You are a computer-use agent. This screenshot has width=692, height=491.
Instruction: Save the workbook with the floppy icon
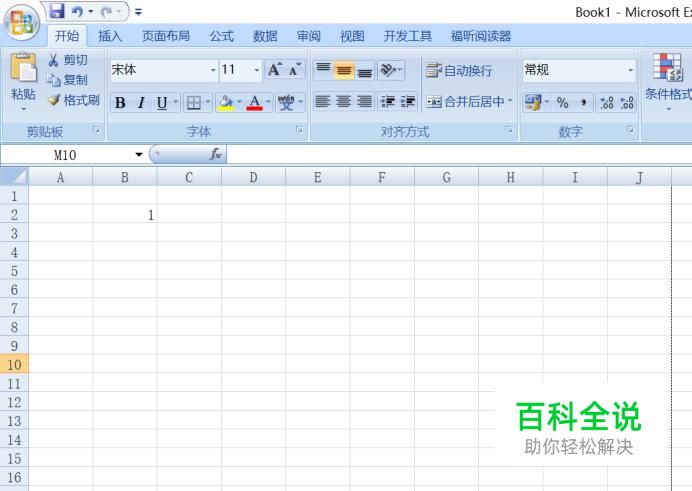(56, 11)
